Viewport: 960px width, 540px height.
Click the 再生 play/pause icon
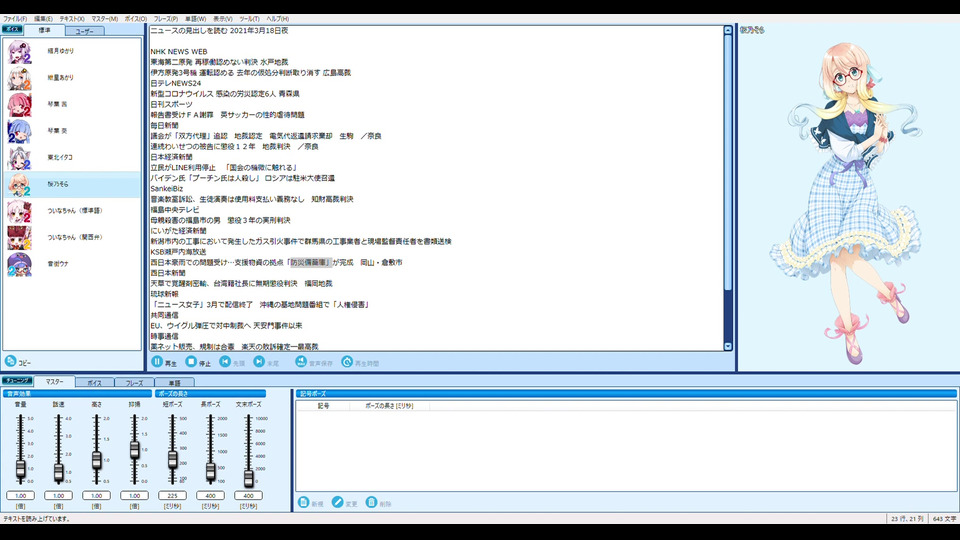pos(157,362)
